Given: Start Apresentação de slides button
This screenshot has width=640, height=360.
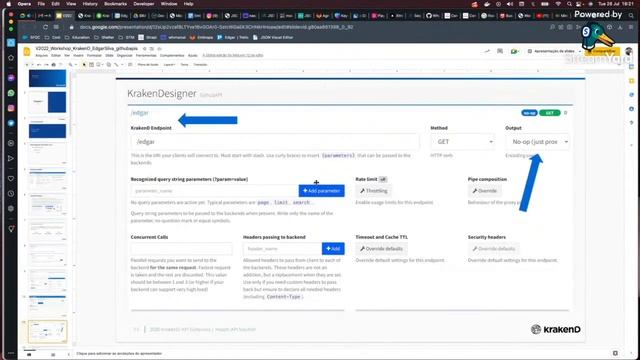Looking at the screenshot, I should (551, 51).
